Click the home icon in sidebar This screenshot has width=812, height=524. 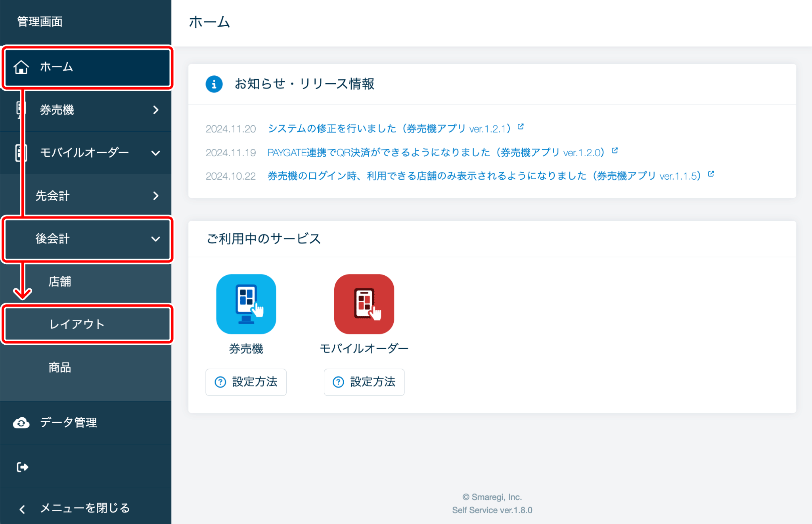(21, 67)
